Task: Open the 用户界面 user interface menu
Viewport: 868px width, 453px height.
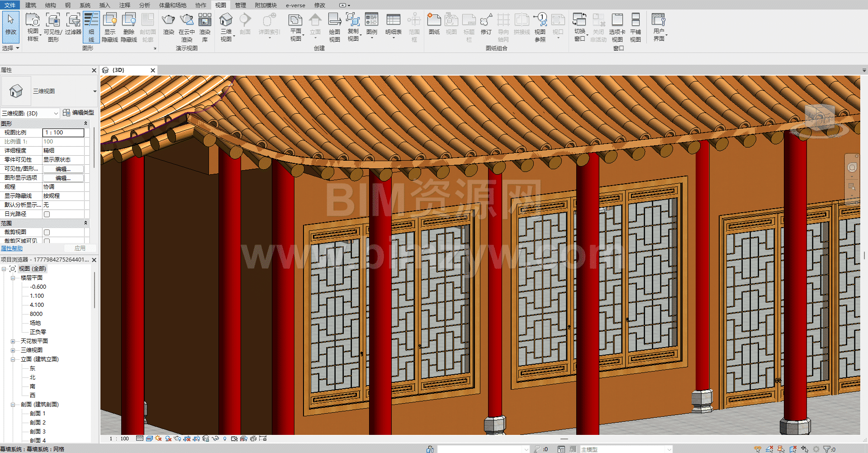Action: [659, 27]
